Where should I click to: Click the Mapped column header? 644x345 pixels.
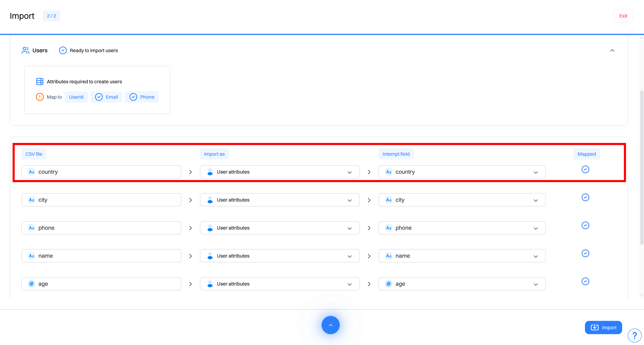pos(587,154)
